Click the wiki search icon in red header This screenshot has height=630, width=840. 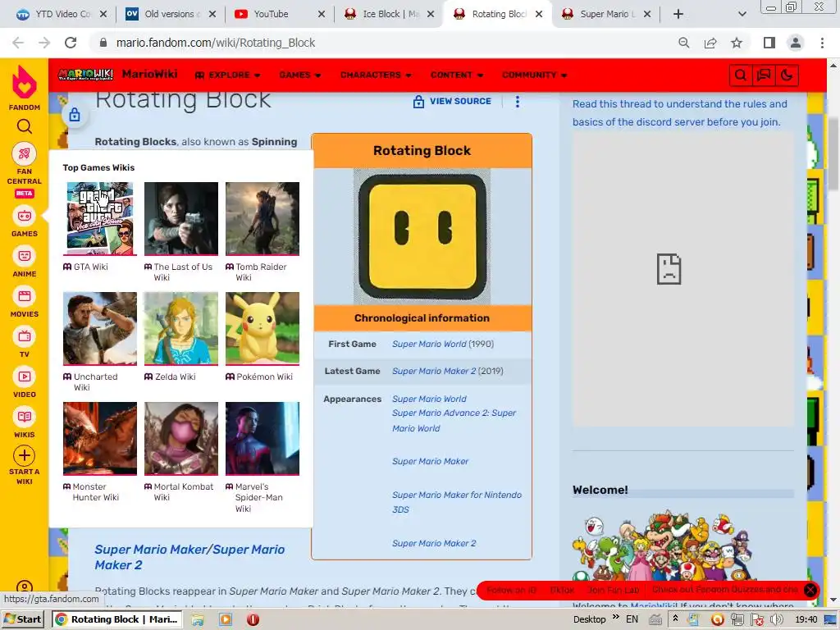(x=741, y=75)
